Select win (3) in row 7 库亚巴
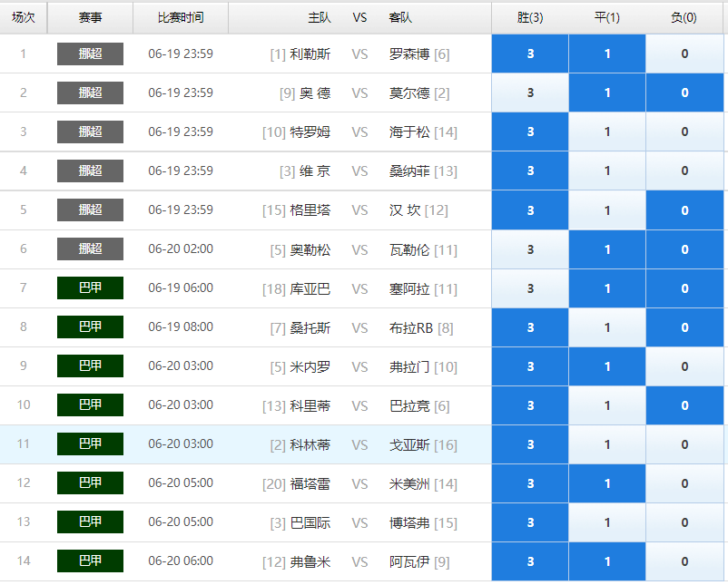 click(530, 288)
